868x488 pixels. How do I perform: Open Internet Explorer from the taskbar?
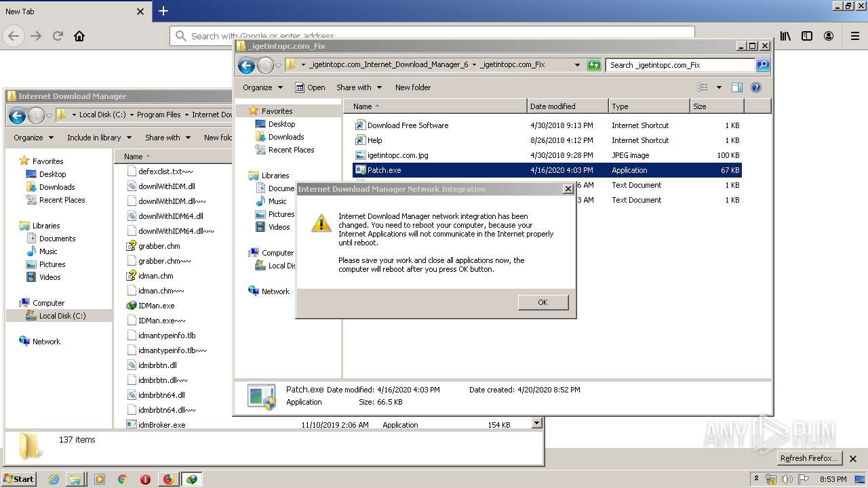coord(54,479)
